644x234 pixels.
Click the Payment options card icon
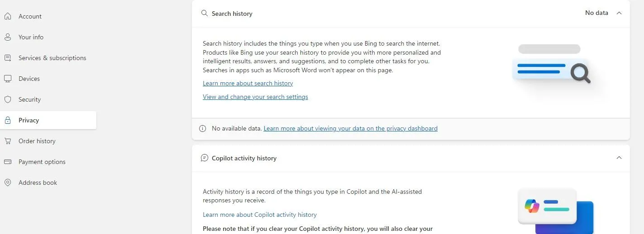8,162
